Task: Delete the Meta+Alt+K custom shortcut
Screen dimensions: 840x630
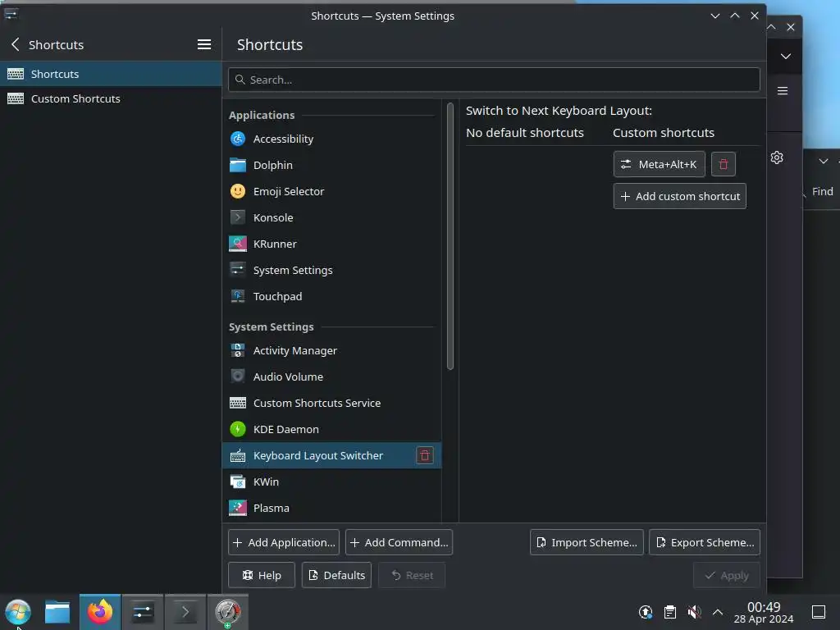Action: (724, 164)
